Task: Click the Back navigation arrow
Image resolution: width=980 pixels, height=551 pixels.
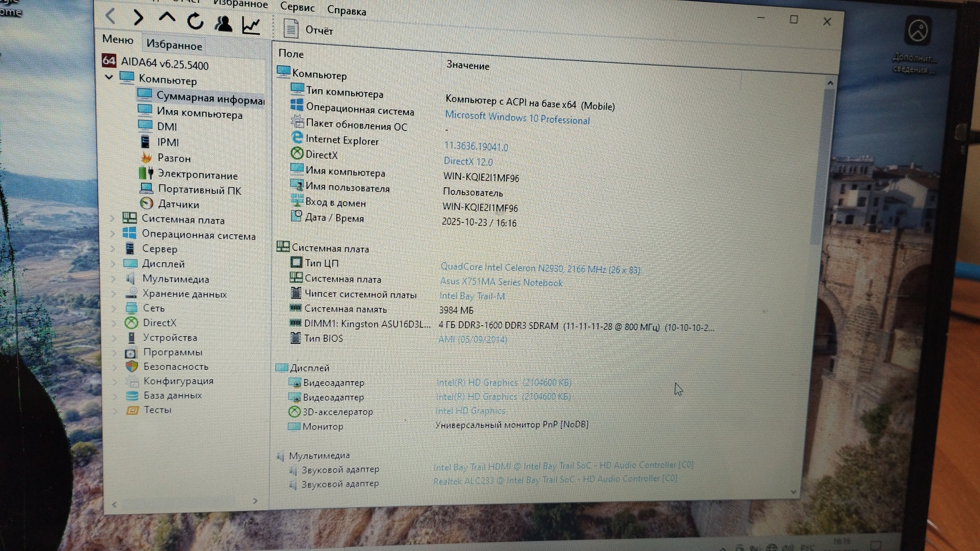Action: (x=110, y=16)
